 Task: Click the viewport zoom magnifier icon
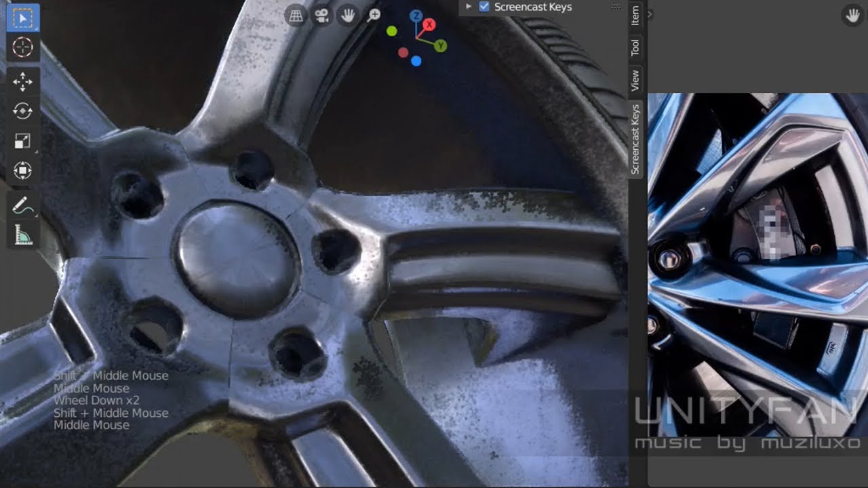pyautogui.click(x=374, y=16)
